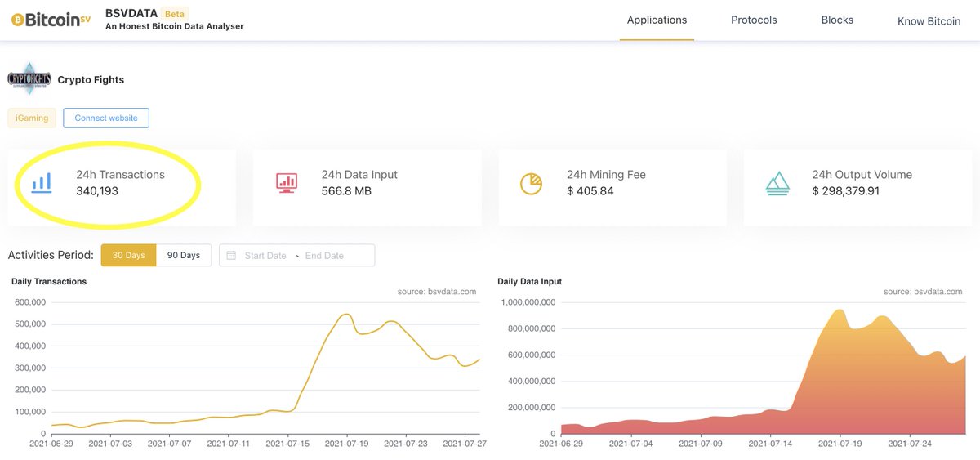Open the Know Bitcoin menu item
980x460 pixels.
[x=929, y=21]
